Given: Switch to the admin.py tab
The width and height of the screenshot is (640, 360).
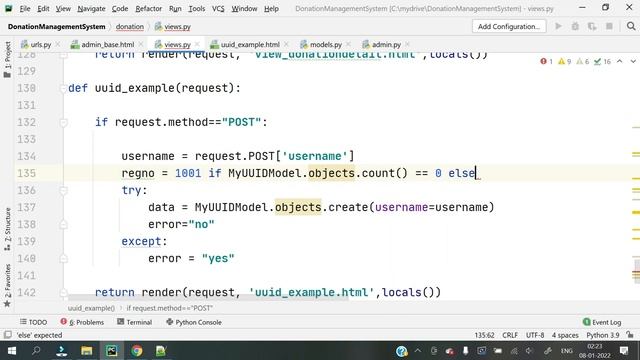Looking at the screenshot, I should point(386,44).
